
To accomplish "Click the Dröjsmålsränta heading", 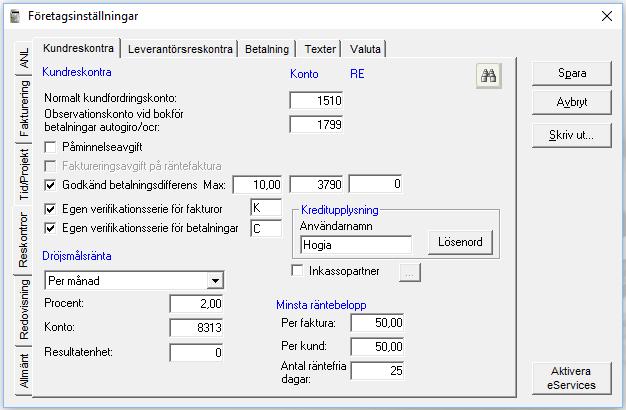I will point(77,256).
